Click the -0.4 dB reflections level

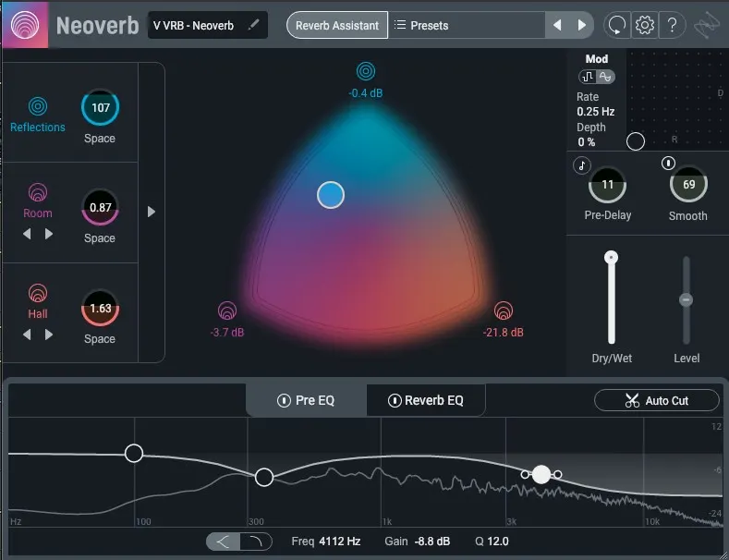(x=366, y=93)
